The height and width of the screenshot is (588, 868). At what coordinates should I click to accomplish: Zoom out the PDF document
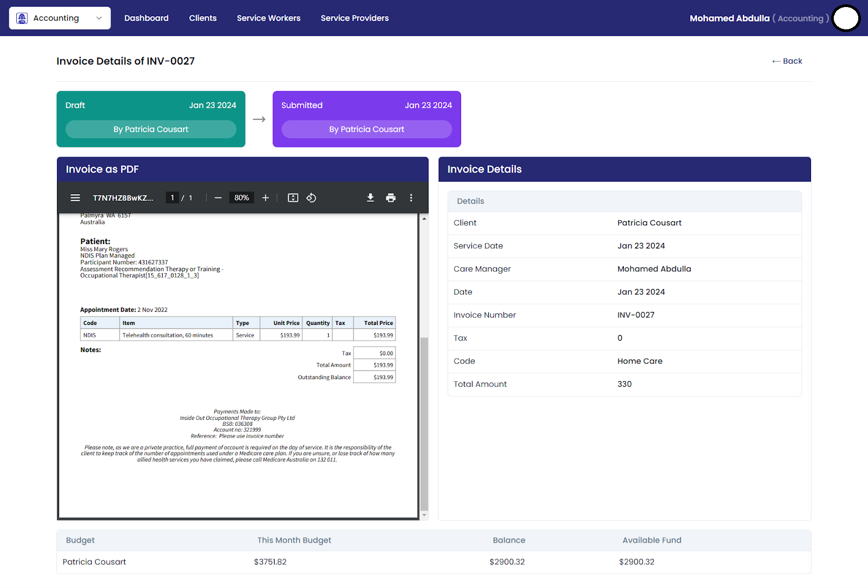click(218, 198)
